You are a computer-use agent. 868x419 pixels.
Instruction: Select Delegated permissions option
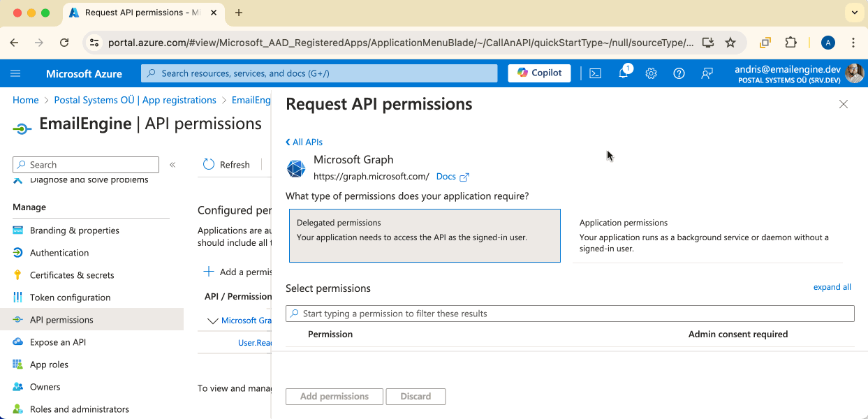pos(424,235)
